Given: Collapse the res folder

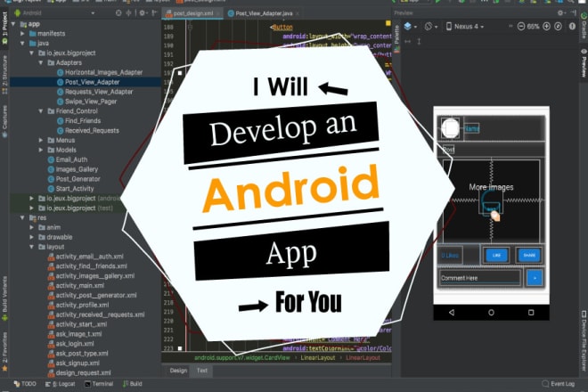Looking at the screenshot, I should pyautogui.click(x=22, y=218).
